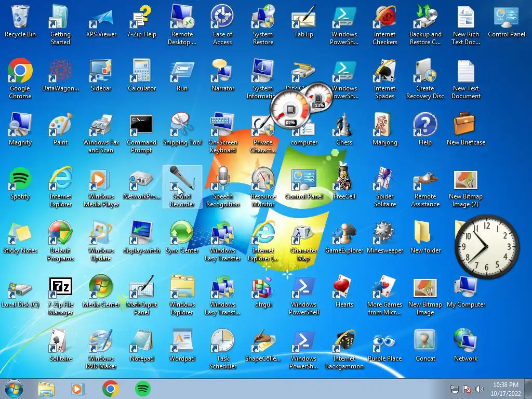Open Chrome from the taskbar
Screen dimensions: 532x399
tap(110, 389)
